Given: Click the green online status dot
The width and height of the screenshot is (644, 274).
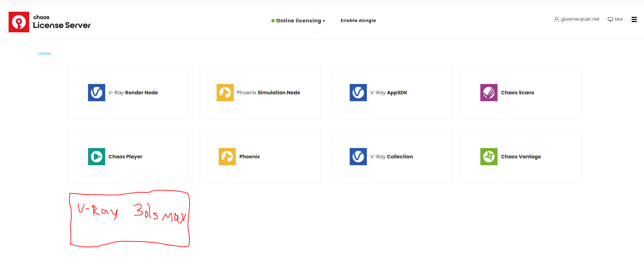Looking at the screenshot, I should 273,21.
